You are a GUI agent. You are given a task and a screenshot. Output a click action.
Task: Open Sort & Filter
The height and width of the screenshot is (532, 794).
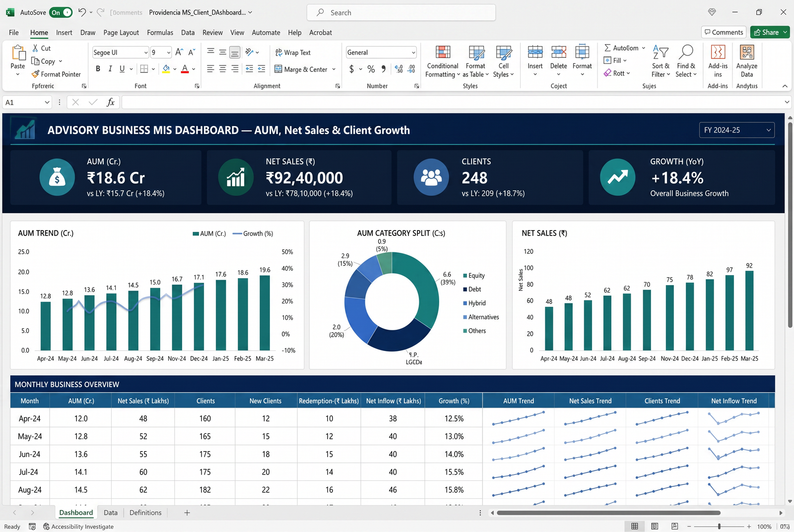pos(661,61)
